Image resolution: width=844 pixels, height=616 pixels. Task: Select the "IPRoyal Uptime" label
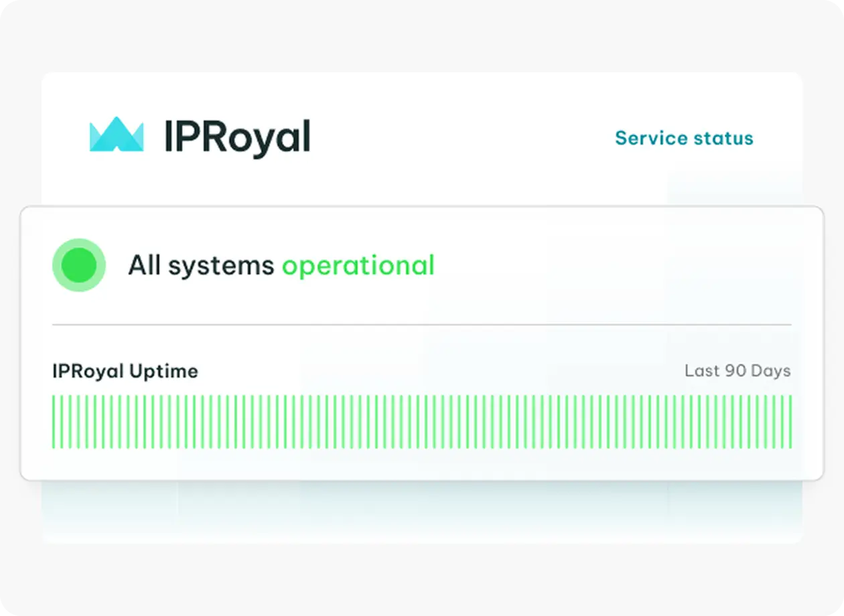point(125,371)
